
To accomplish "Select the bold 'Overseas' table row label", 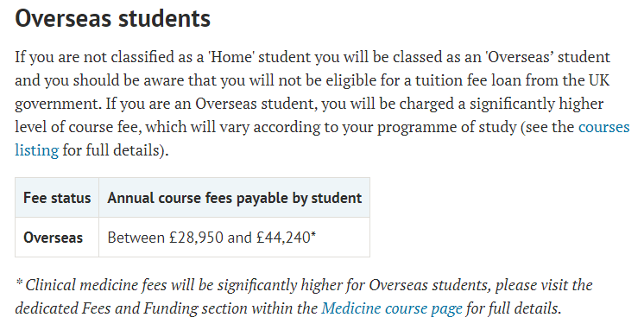I will click(x=53, y=238).
